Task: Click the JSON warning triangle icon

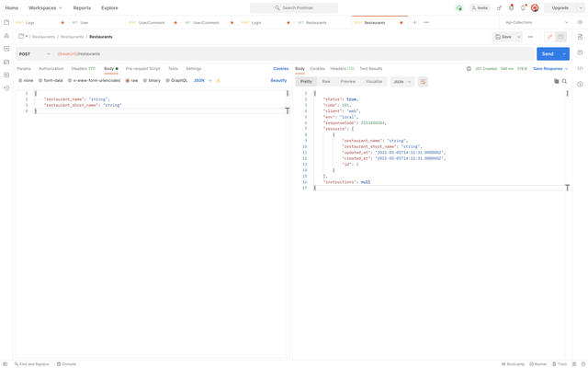Action: click(219, 80)
